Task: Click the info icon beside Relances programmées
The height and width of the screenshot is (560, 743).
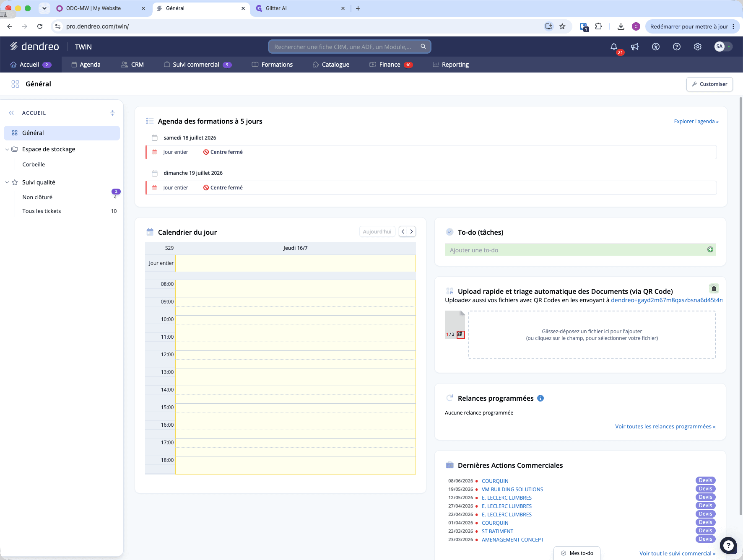Action: point(540,398)
